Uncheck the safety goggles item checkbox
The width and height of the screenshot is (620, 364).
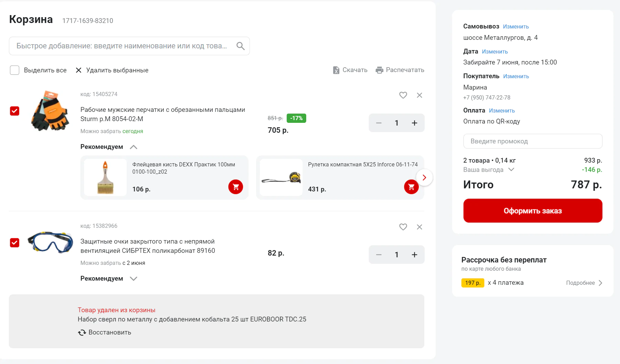(x=14, y=243)
